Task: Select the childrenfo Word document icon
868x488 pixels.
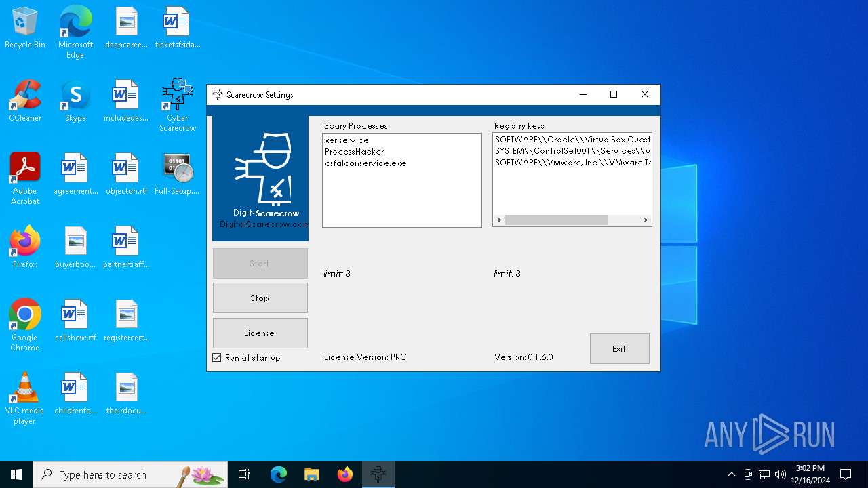Action: click(75, 394)
